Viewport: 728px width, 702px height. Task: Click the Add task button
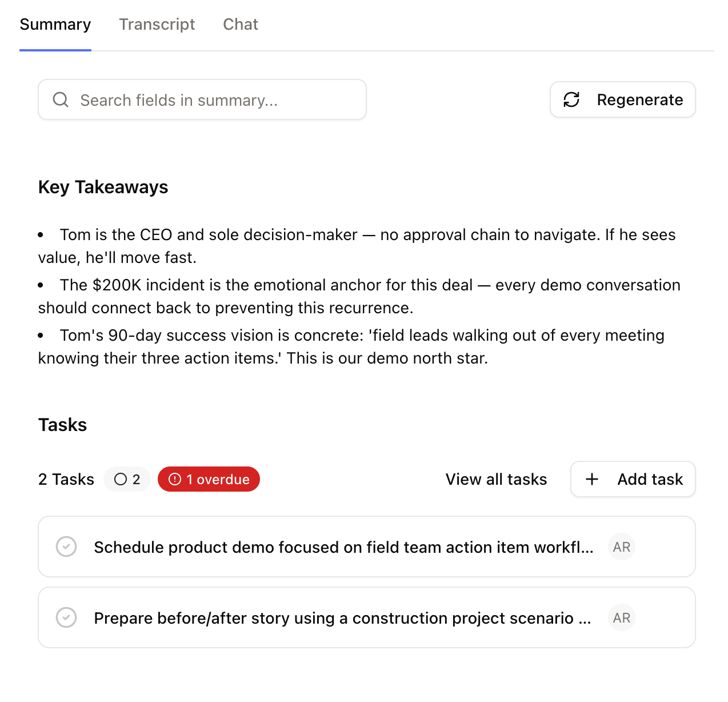tap(633, 479)
